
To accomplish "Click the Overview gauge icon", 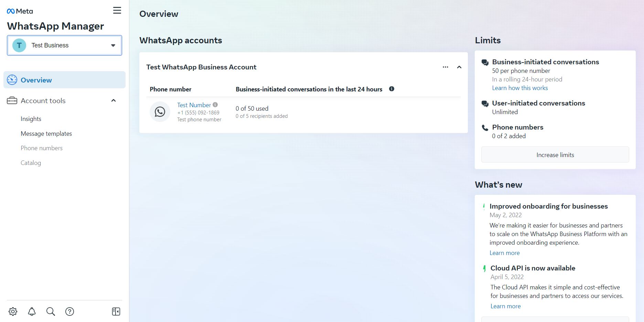I will pyautogui.click(x=12, y=80).
